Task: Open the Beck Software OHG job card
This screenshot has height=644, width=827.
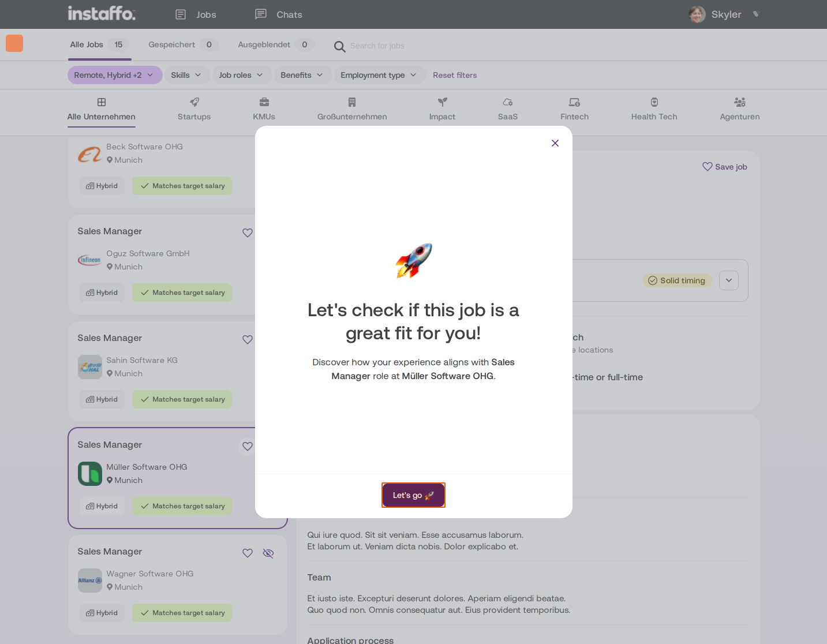Action: click(162, 172)
